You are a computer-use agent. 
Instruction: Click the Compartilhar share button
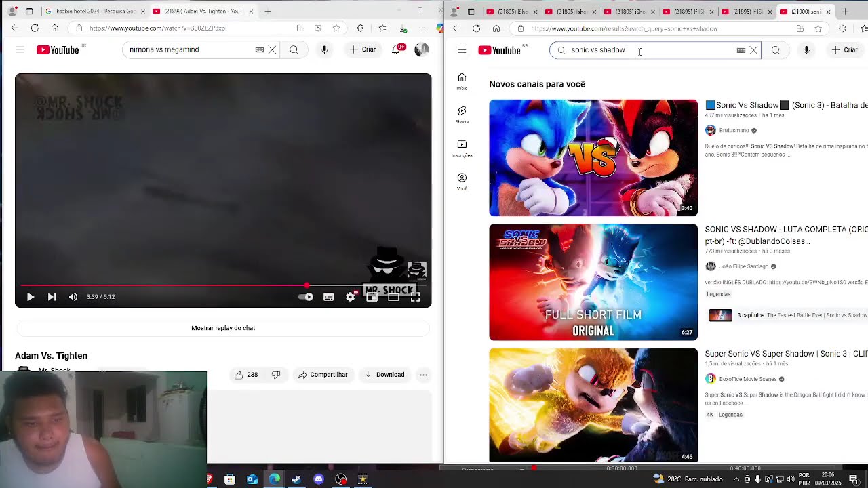[x=323, y=375]
